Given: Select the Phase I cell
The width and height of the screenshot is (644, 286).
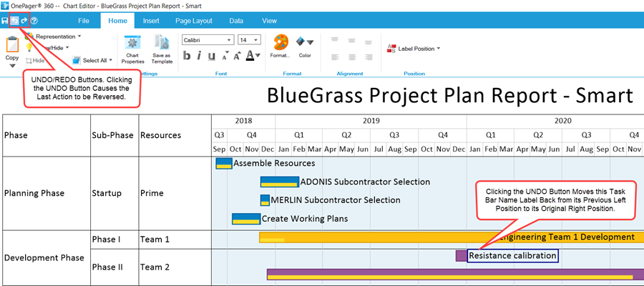Looking at the screenshot, I should 114,240.
